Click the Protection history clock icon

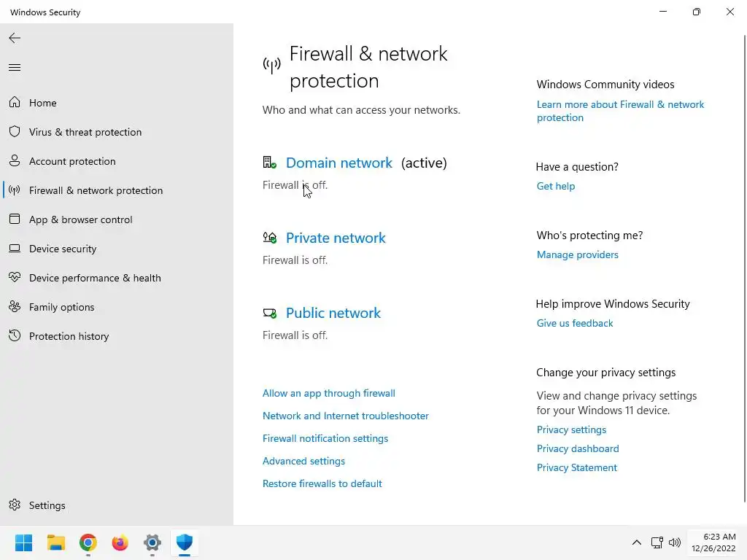pos(15,336)
